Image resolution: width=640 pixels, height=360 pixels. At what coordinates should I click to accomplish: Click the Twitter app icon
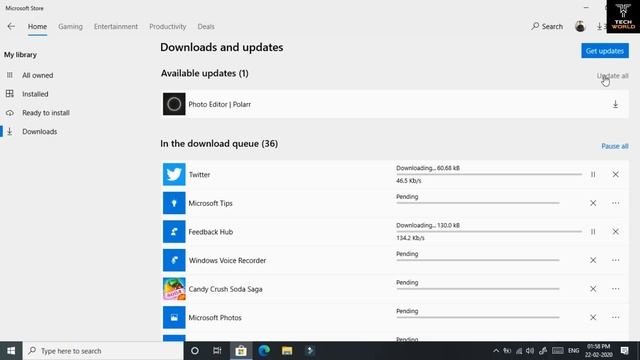(174, 174)
